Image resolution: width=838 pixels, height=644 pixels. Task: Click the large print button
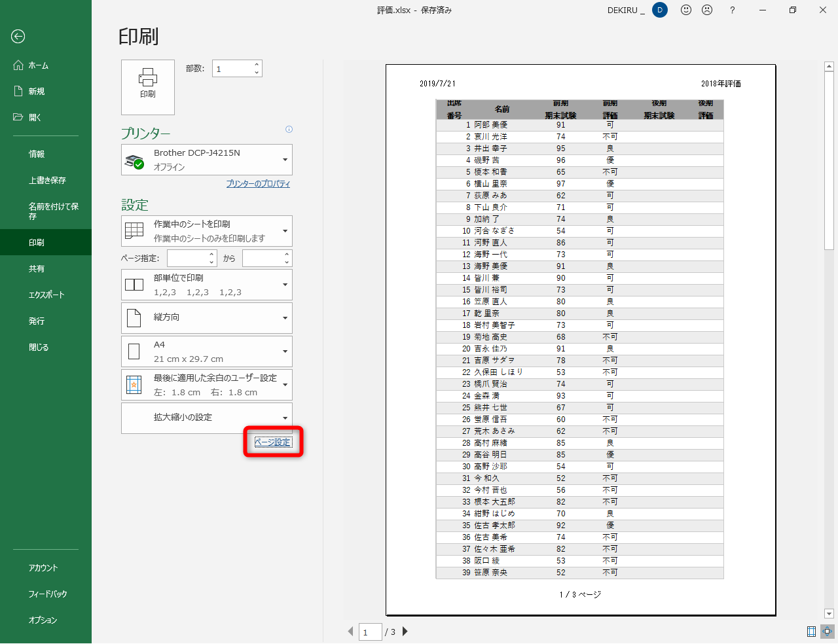tap(148, 87)
